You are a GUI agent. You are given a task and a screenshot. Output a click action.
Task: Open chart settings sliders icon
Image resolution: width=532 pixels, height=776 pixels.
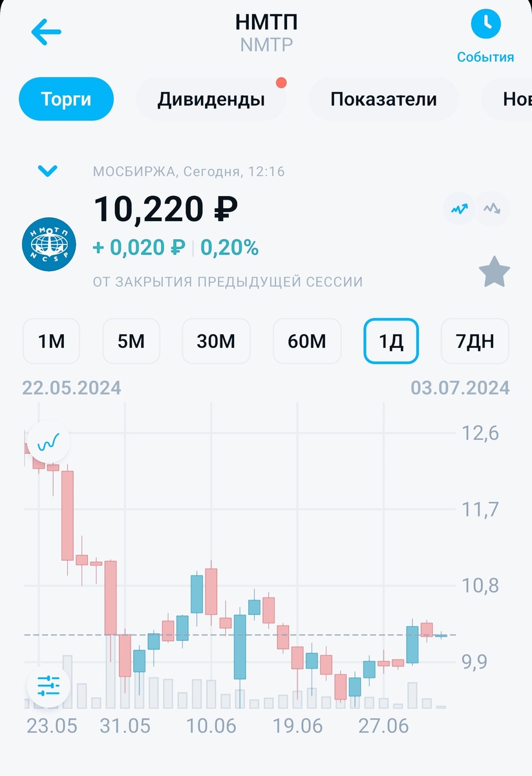[x=48, y=684]
